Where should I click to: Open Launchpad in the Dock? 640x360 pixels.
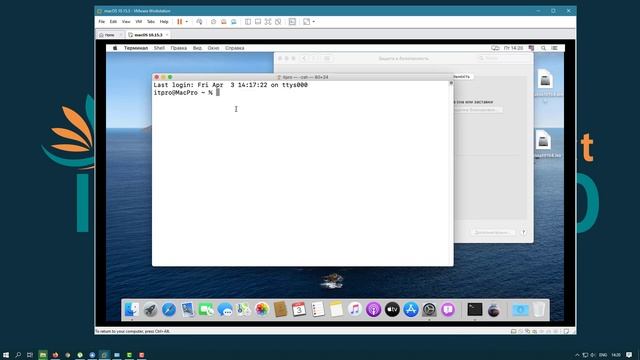point(150,310)
